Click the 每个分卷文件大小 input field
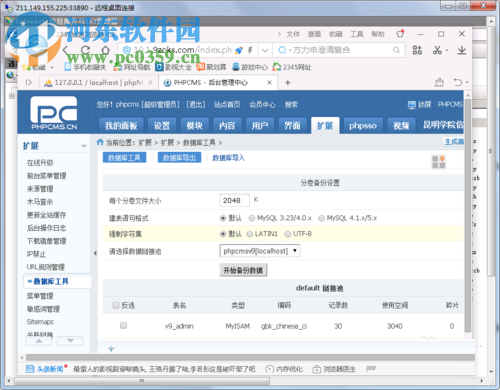The image size is (500, 390). (x=235, y=200)
